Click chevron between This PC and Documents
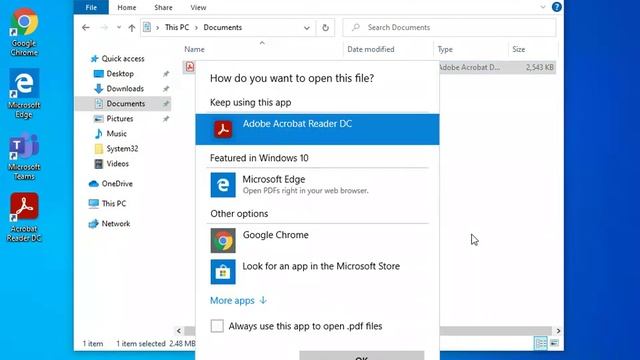Screen dimensions: 640x360 [196, 27]
